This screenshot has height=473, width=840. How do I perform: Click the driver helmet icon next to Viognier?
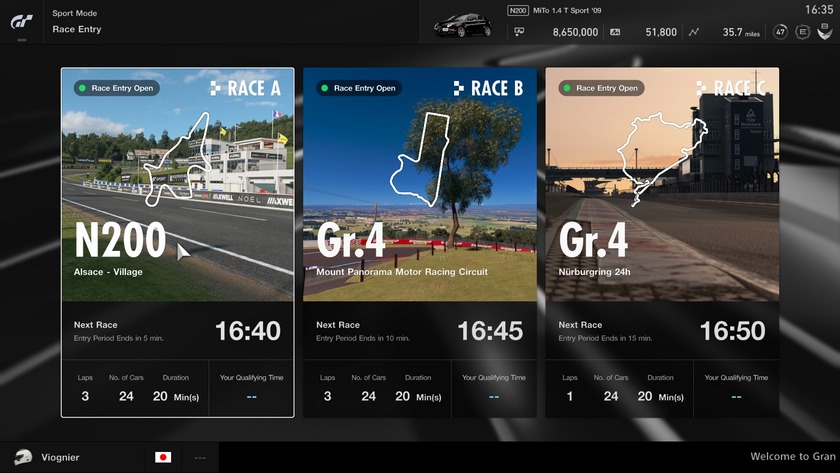coord(22,457)
